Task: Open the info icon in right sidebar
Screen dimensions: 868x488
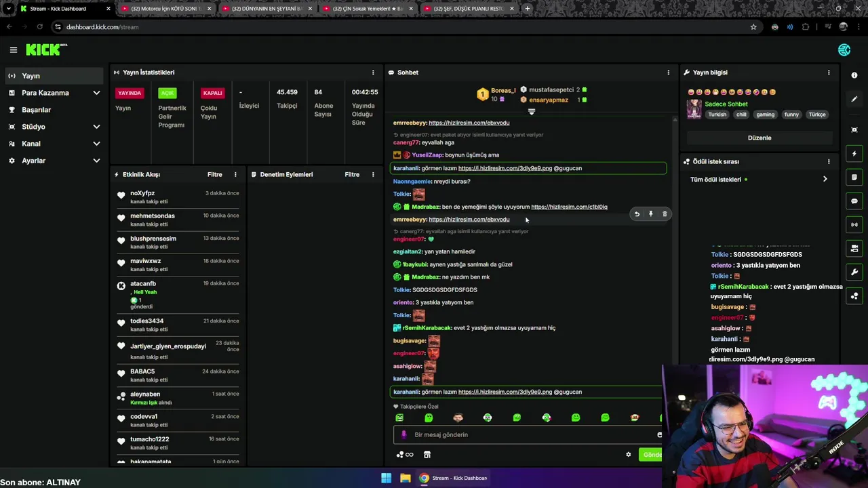Action: tap(854, 75)
